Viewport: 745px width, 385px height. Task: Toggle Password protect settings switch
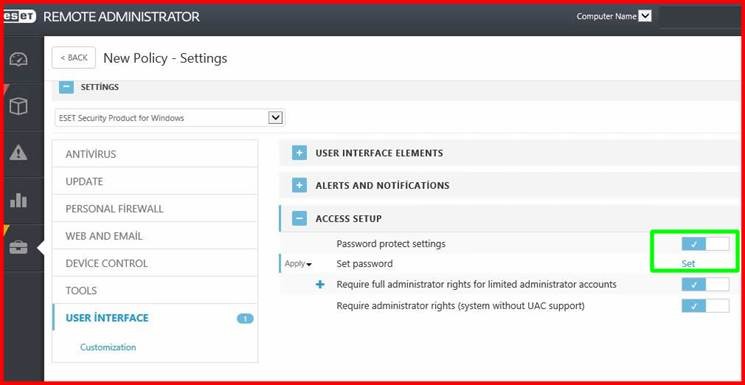[x=705, y=244]
